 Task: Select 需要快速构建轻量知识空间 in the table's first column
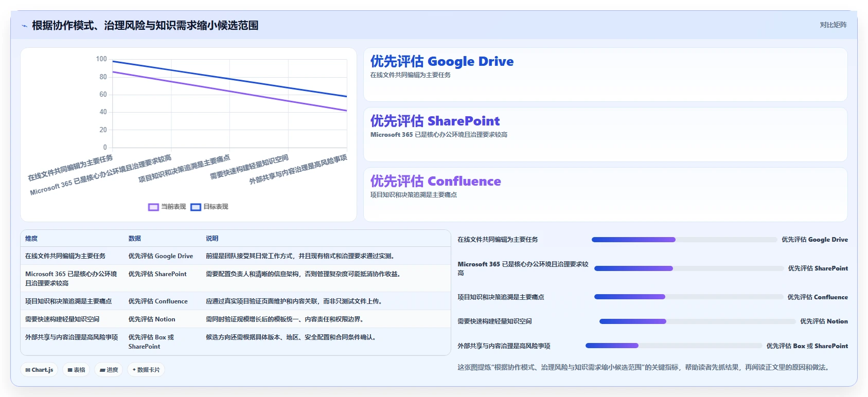[62, 319]
